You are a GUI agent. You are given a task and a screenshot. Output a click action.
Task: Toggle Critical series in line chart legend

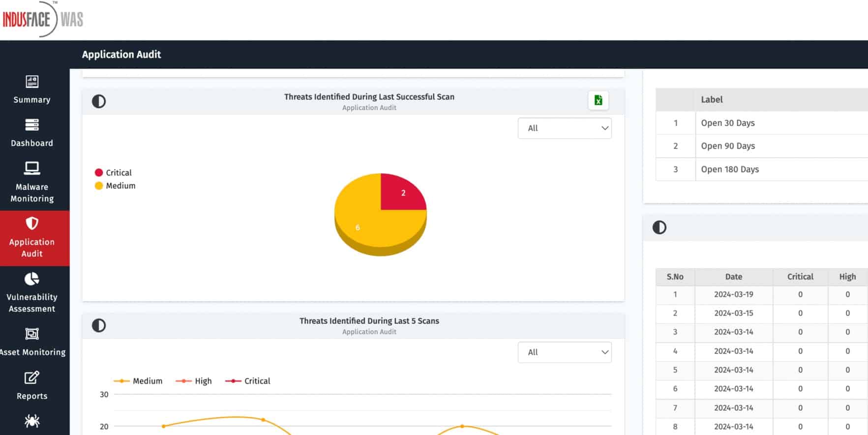tap(247, 381)
